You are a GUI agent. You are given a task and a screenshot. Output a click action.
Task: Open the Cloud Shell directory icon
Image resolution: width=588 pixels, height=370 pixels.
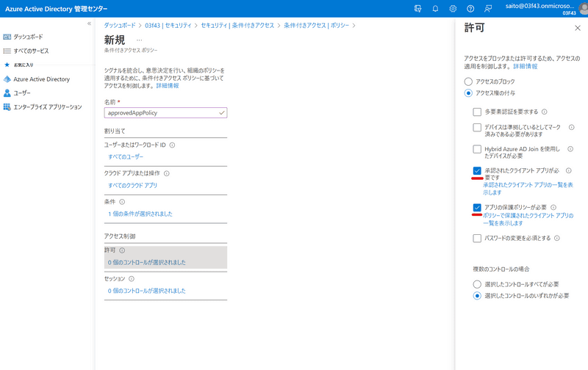coord(417,9)
